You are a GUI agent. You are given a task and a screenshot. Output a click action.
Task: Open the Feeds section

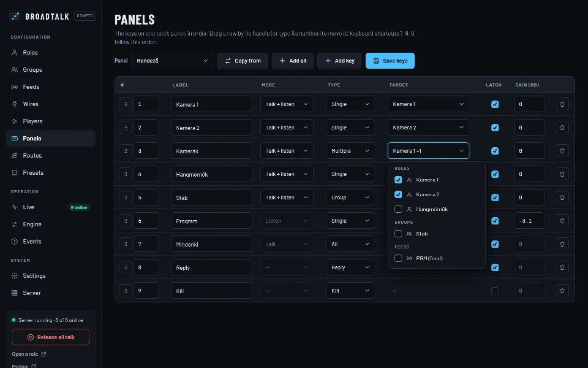[51, 87]
